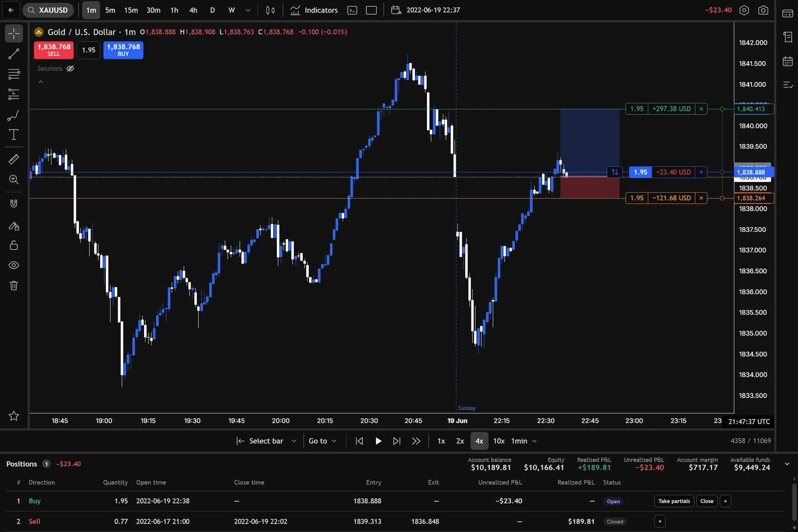Toggle lock all drawings
This screenshot has height=532, width=798.
pos(14,245)
